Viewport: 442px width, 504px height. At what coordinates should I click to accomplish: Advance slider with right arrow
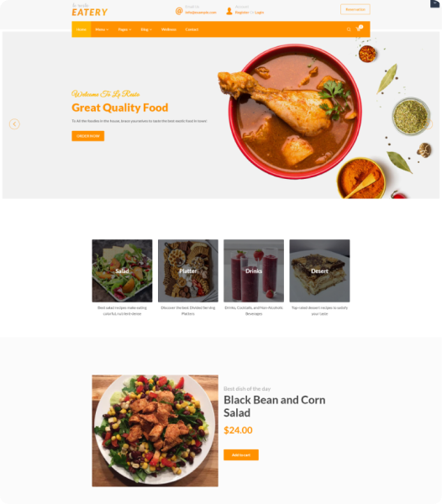click(429, 124)
